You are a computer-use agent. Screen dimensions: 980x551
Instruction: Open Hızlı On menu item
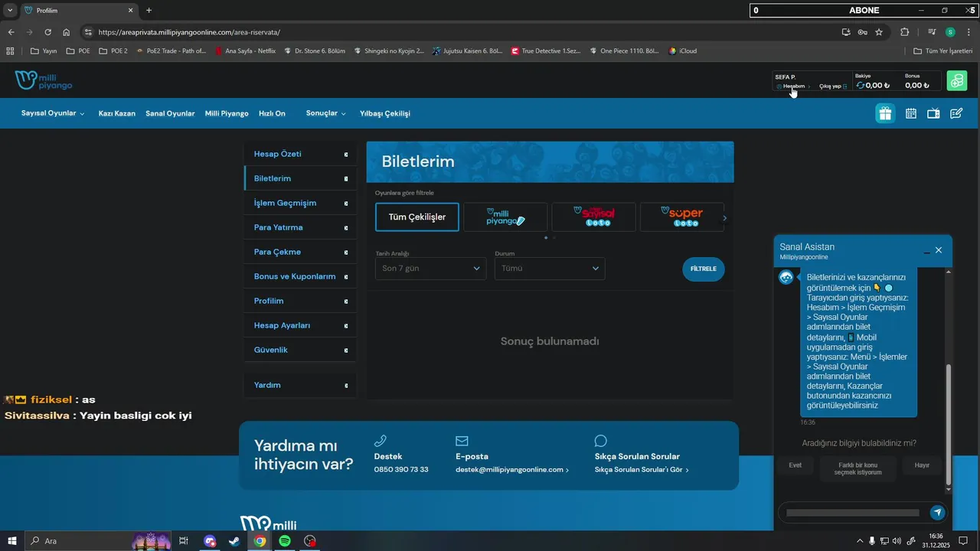coord(272,113)
